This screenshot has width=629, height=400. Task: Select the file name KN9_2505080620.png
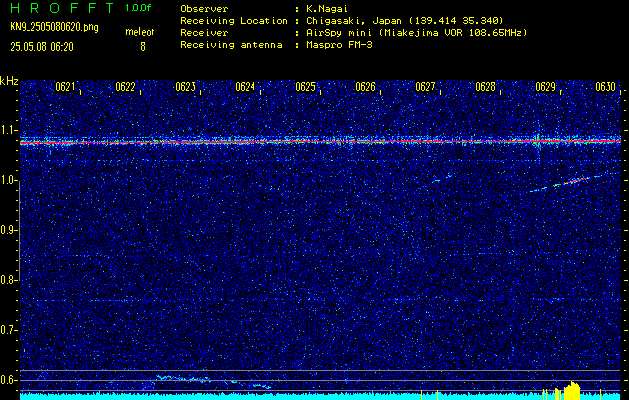(x=54, y=28)
